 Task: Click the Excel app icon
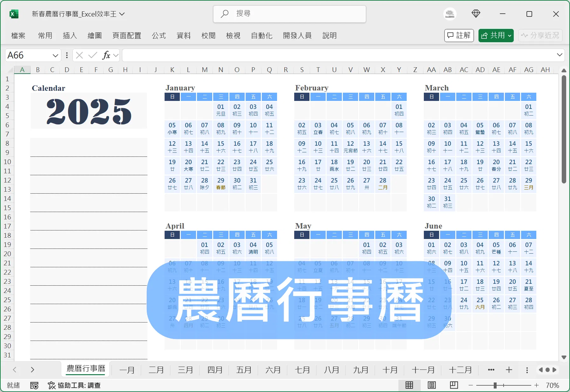tap(14, 14)
